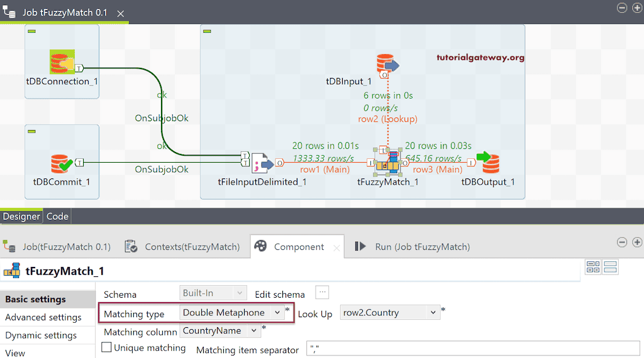Minimize the design editor area
The height and width of the screenshot is (358, 644).
coord(622,8)
